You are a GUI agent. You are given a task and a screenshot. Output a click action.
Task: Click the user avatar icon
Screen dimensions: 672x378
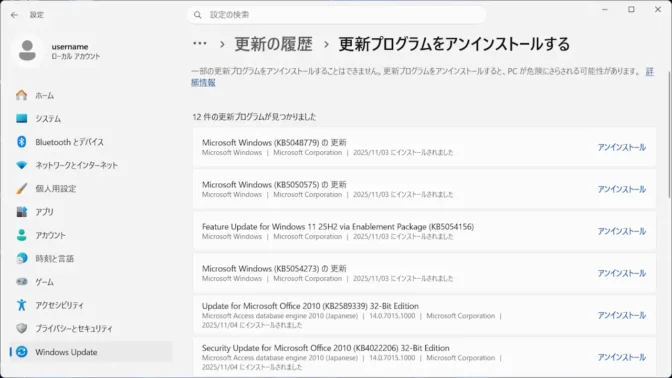pyautogui.click(x=27, y=51)
